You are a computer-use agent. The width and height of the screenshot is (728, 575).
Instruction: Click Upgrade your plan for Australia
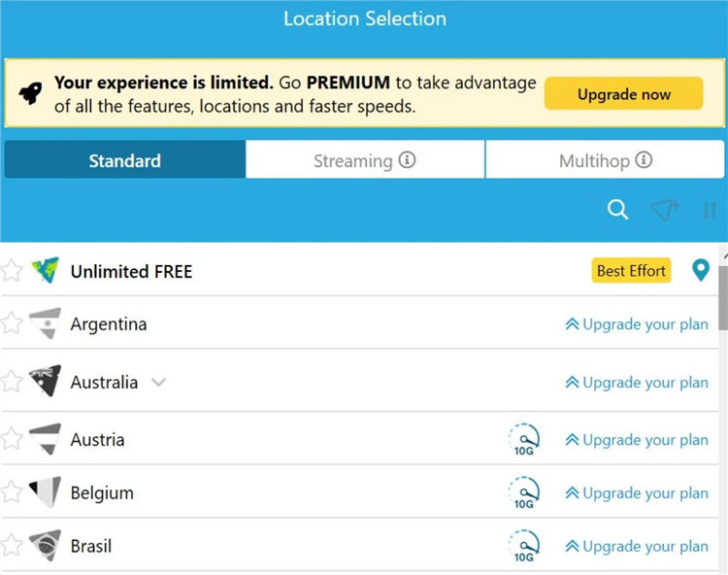point(637,382)
